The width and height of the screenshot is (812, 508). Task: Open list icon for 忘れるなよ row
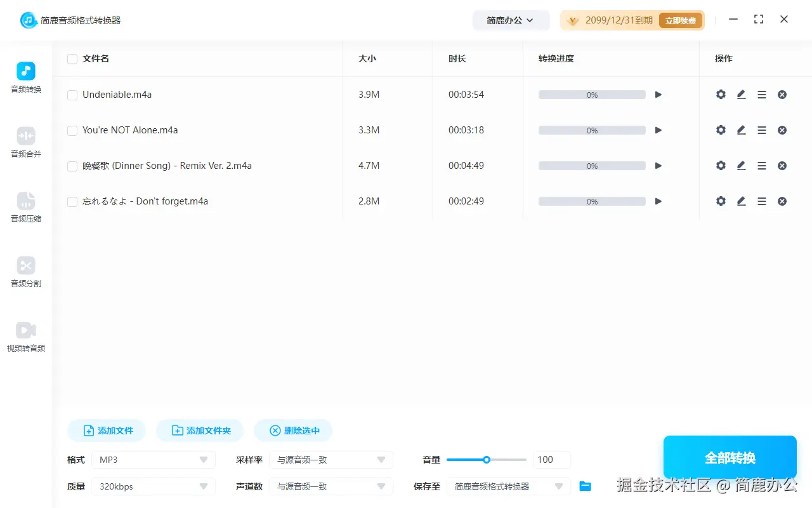pos(762,201)
